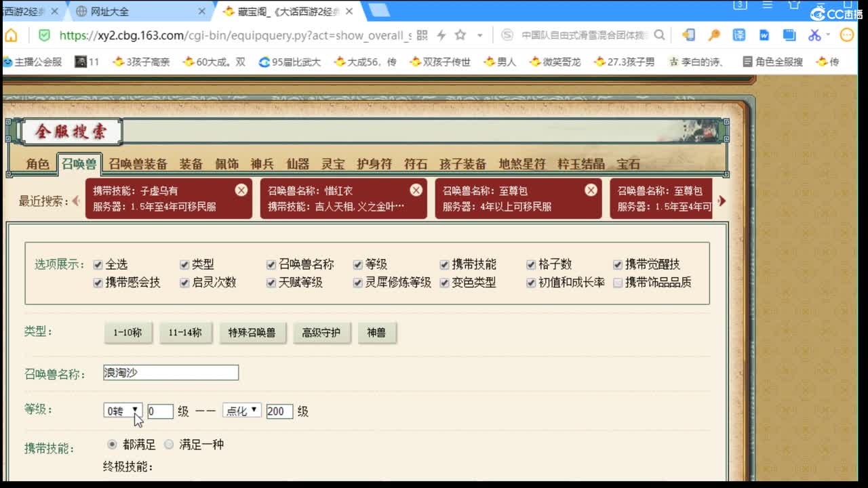
Task: Open new tab with the plus button
Action: pyautogui.click(x=378, y=10)
